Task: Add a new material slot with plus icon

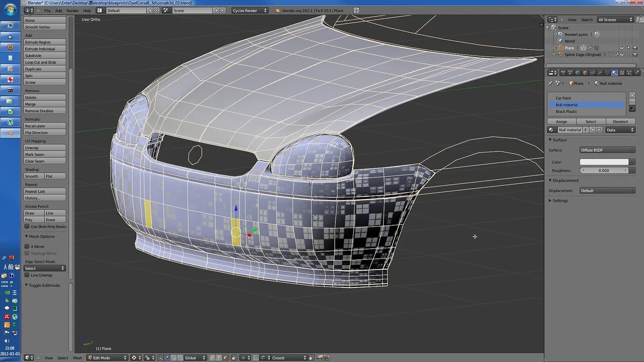Action: point(632,95)
